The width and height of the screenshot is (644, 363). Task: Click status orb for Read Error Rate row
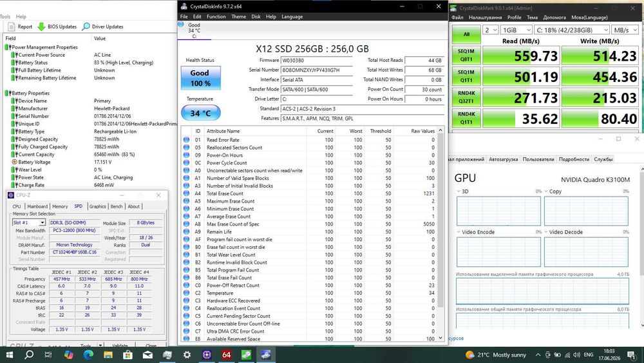click(x=187, y=140)
